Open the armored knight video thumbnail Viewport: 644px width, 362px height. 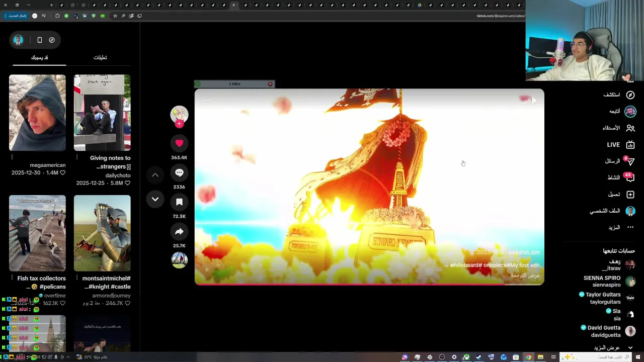[x=102, y=233]
